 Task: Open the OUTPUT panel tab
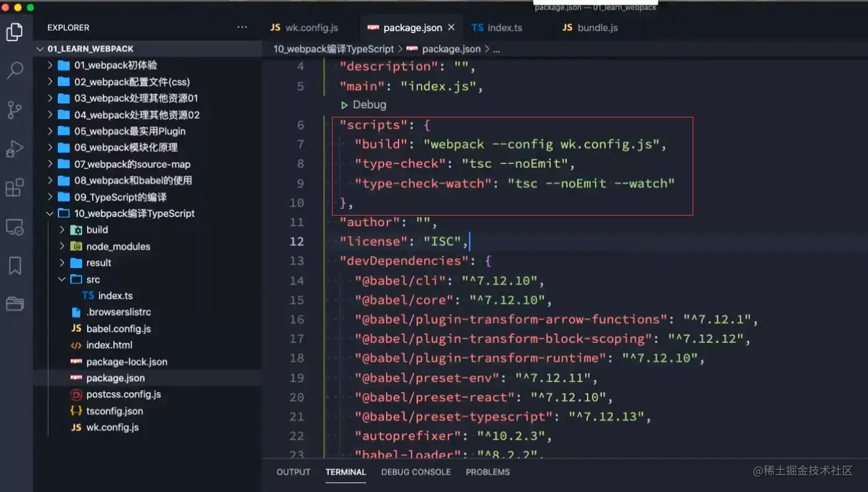point(293,472)
